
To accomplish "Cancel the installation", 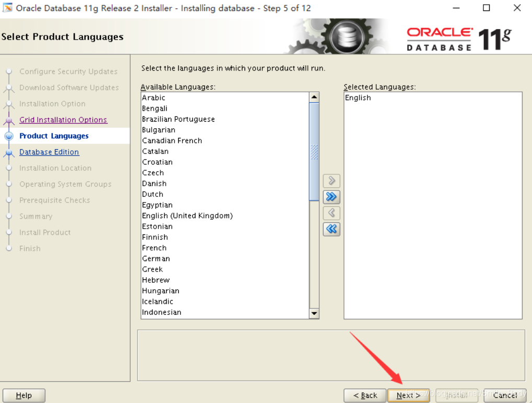I will [x=505, y=395].
